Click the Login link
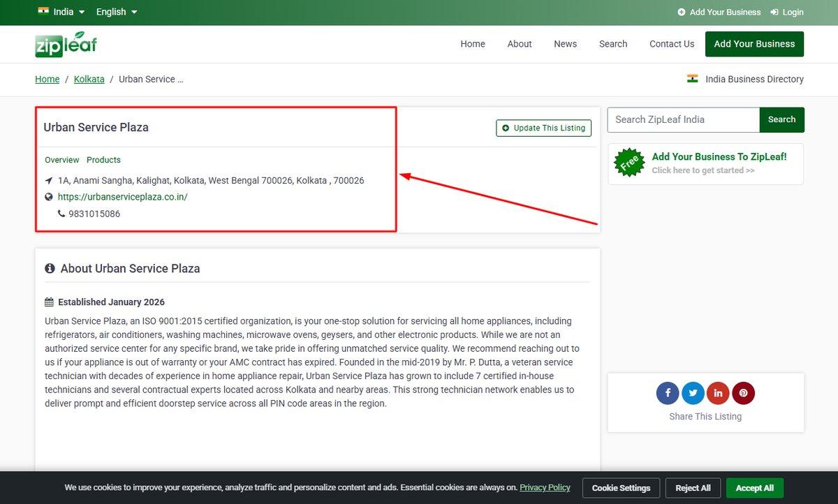838x504 pixels. (787, 12)
